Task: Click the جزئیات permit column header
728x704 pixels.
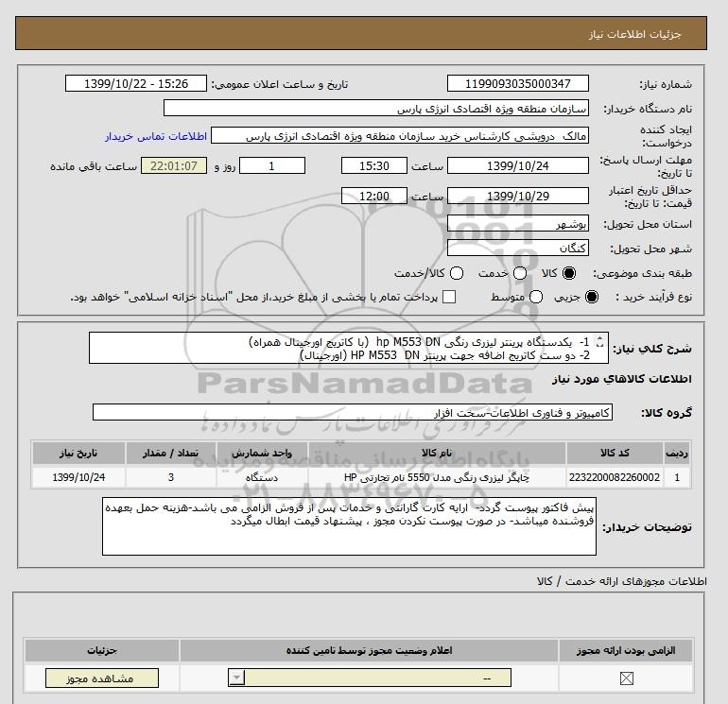Action: click(102, 651)
